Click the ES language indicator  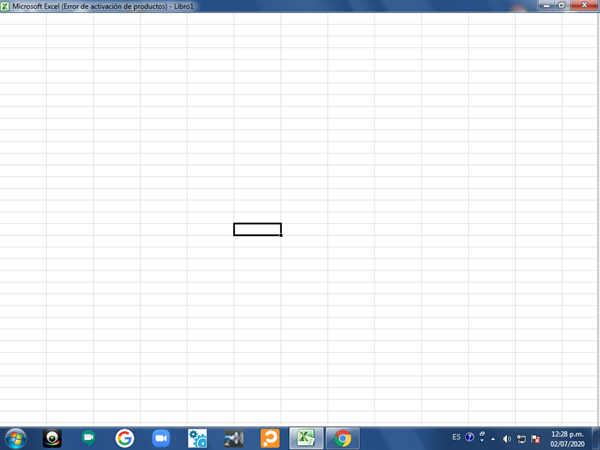[x=456, y=437]
